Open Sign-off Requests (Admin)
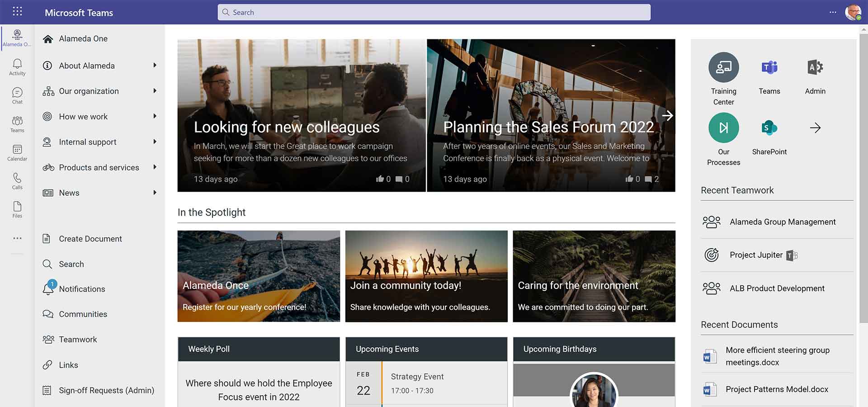The image size is (868, 407). 106,390
